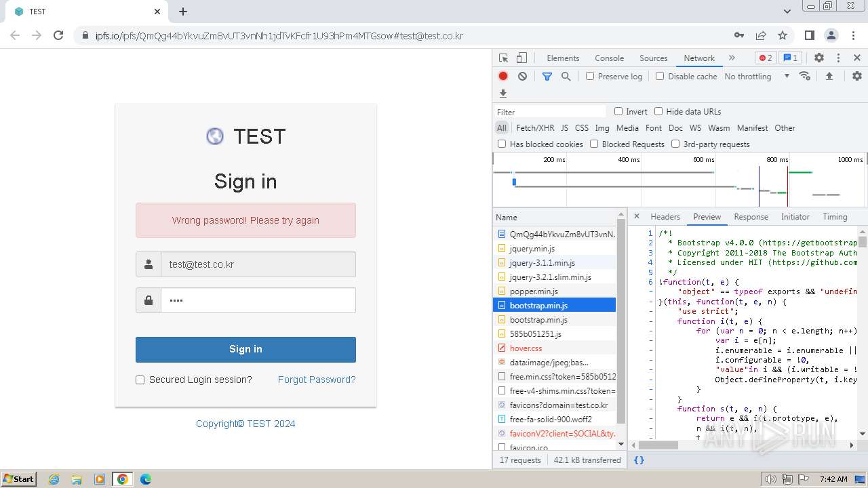
Task: Check Has blocked cookies checkbox
Action: (502, 144)
